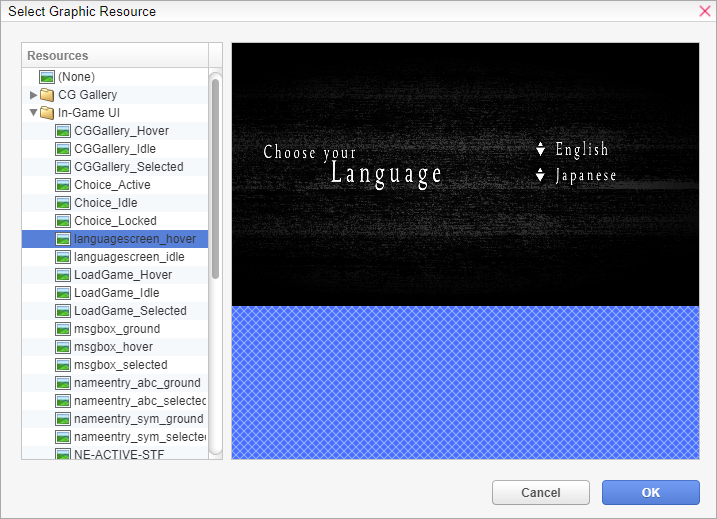
Task: Click the image icon for nameentry_sym_ground
Action: click(63, 419)
